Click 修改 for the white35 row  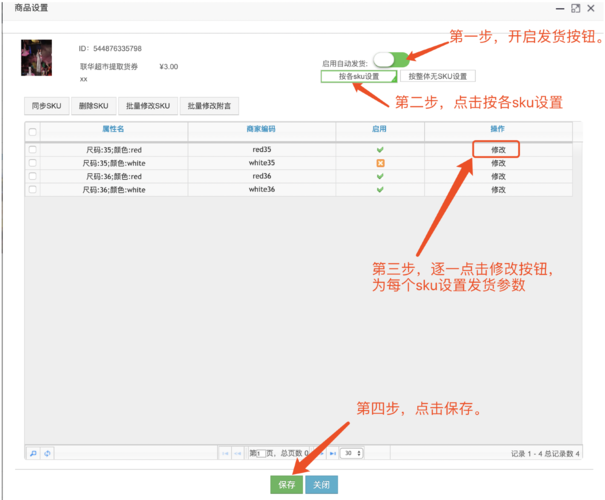(498, 163)
